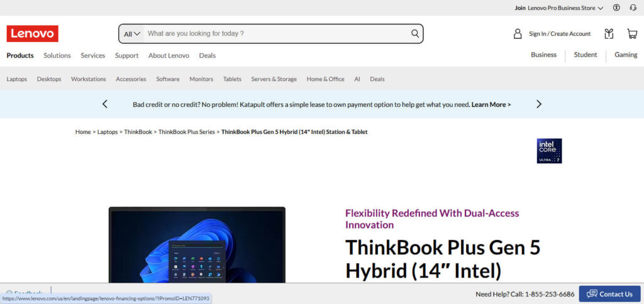Open the headset support icon
This screenshot has height=304, width=644.
(x=633, y=8)
